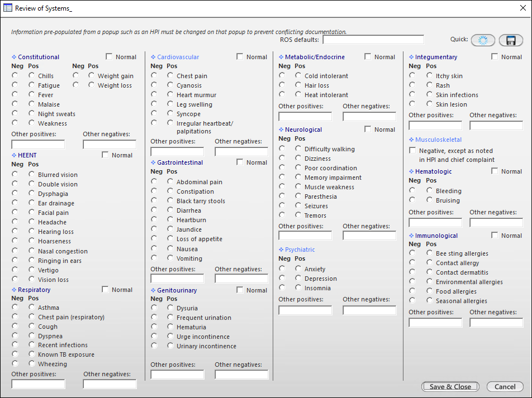Check the Immunological Normal checkbox
This screenshot has width=532, height=398.
495,235
